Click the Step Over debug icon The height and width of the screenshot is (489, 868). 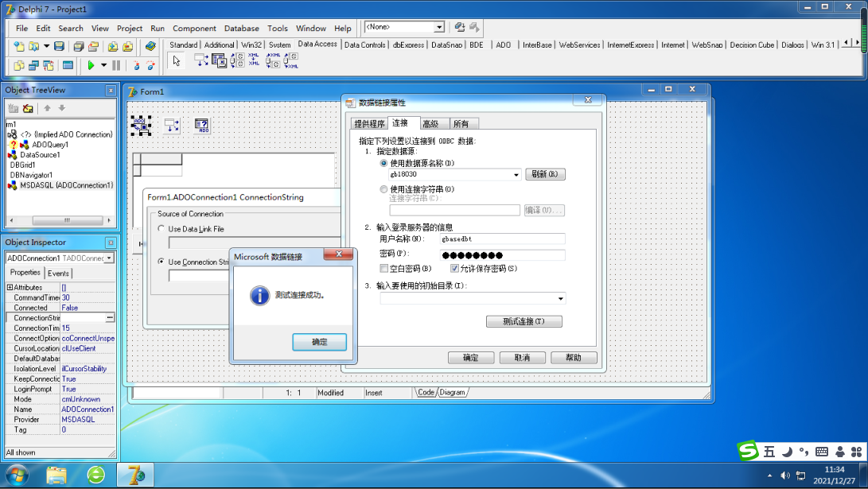coord(150,65)
